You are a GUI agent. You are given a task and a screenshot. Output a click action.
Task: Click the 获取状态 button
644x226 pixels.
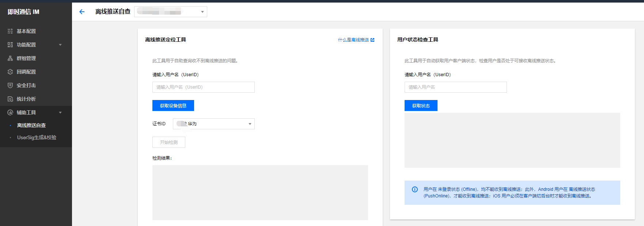click(x=421, y=105)
